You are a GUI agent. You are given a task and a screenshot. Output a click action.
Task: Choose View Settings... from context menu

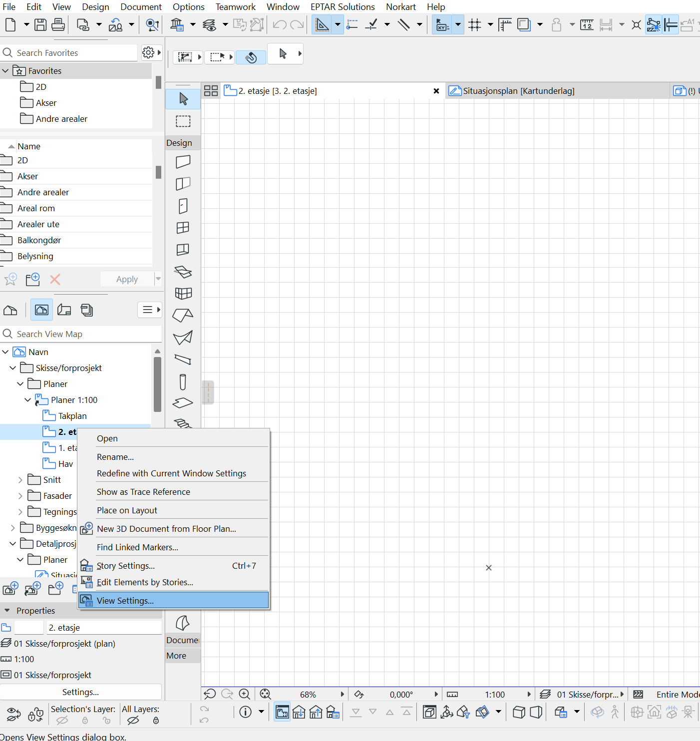(x=125, y=601)
